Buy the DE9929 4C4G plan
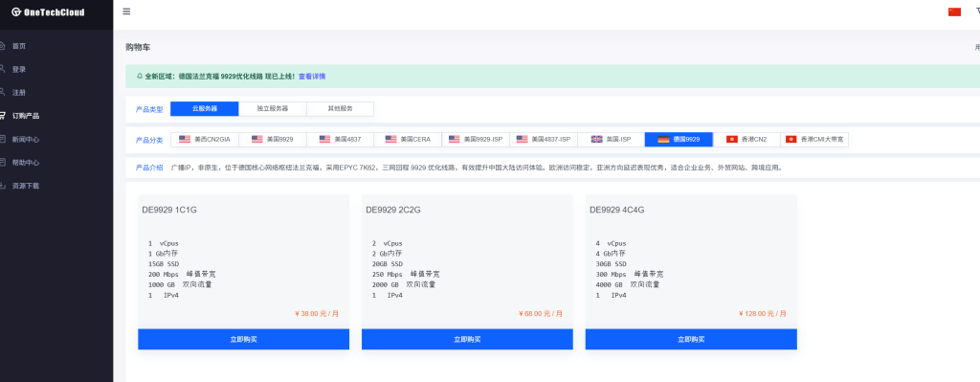980x382 pixels. click(691, 340)
